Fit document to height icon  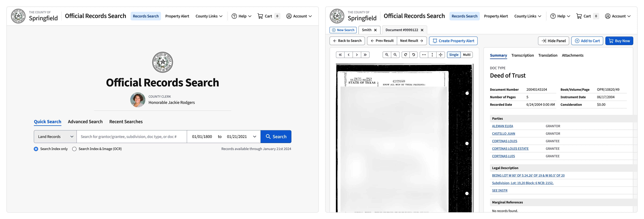point(432,55)
